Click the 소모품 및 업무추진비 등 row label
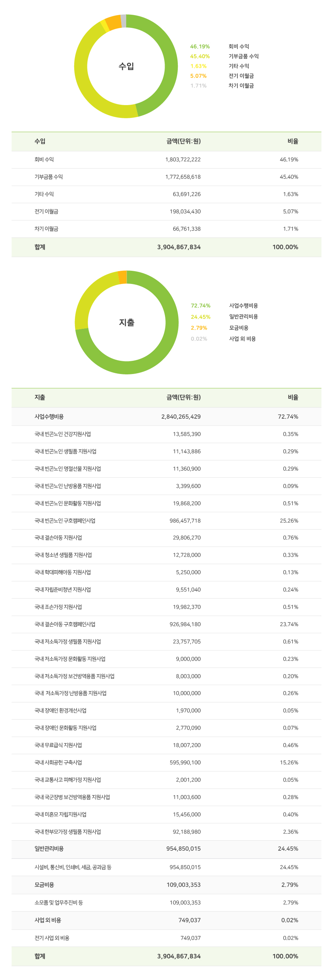Viewport: 333px width, 980px height. point(59,902)
